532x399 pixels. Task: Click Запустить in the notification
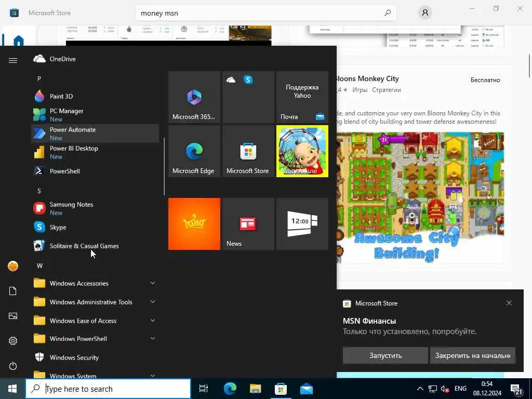385,355
